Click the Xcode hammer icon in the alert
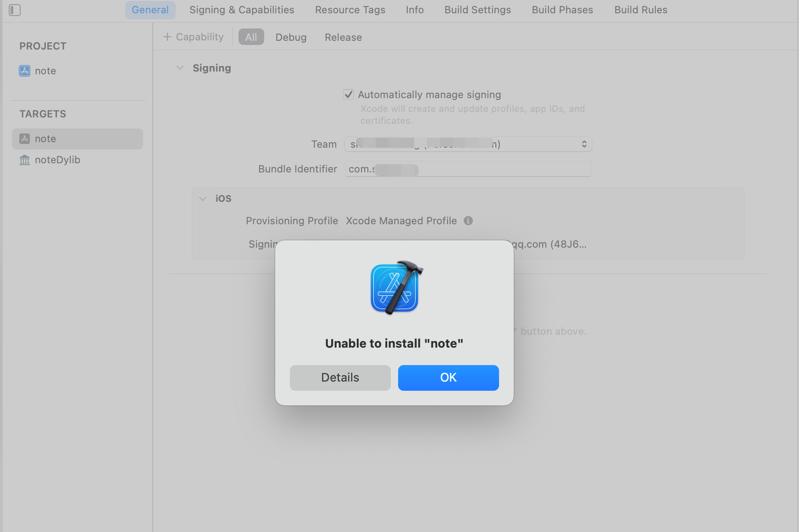 coord(395,287)
